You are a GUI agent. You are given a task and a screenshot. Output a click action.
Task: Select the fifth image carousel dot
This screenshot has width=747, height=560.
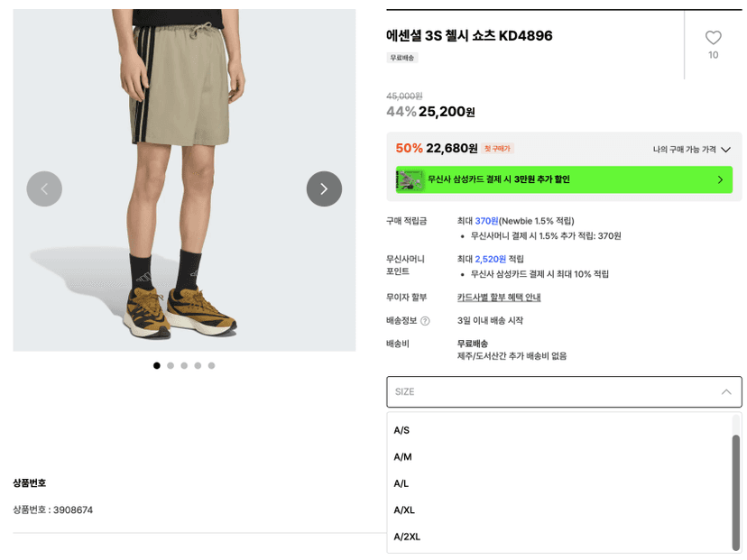click(x=211, y=366)
